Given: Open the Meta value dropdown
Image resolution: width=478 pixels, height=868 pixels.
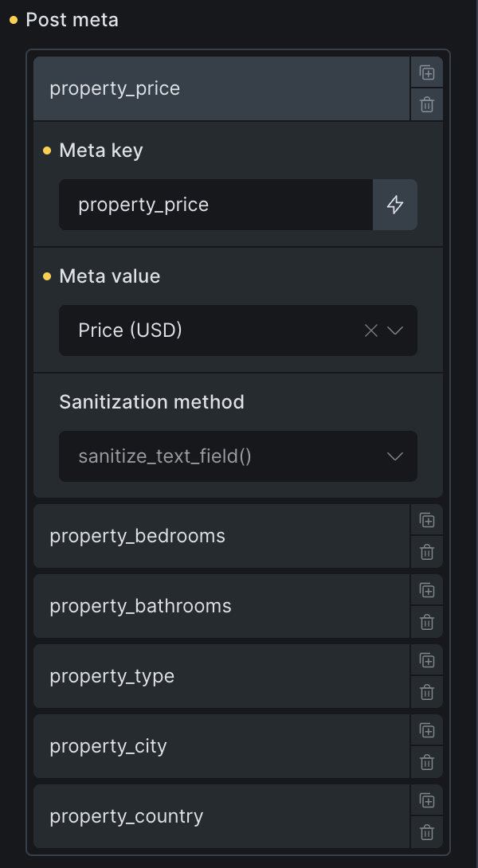Looking at the screenshot, I should click(x=395, y=330).
